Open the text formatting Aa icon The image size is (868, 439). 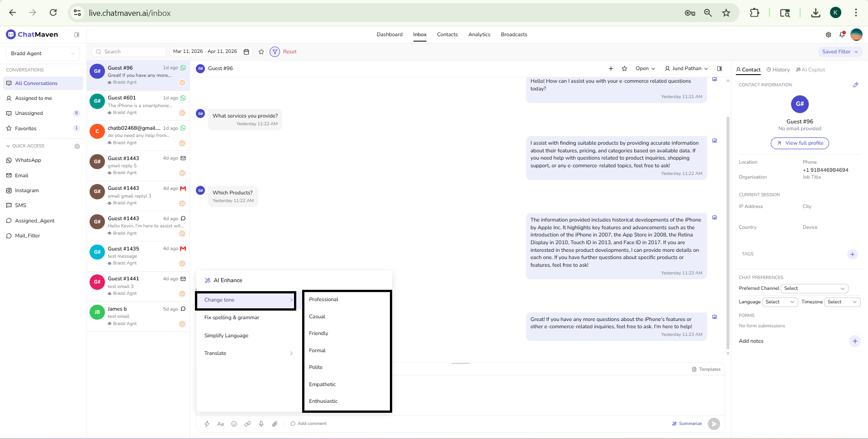click(221, 424)
